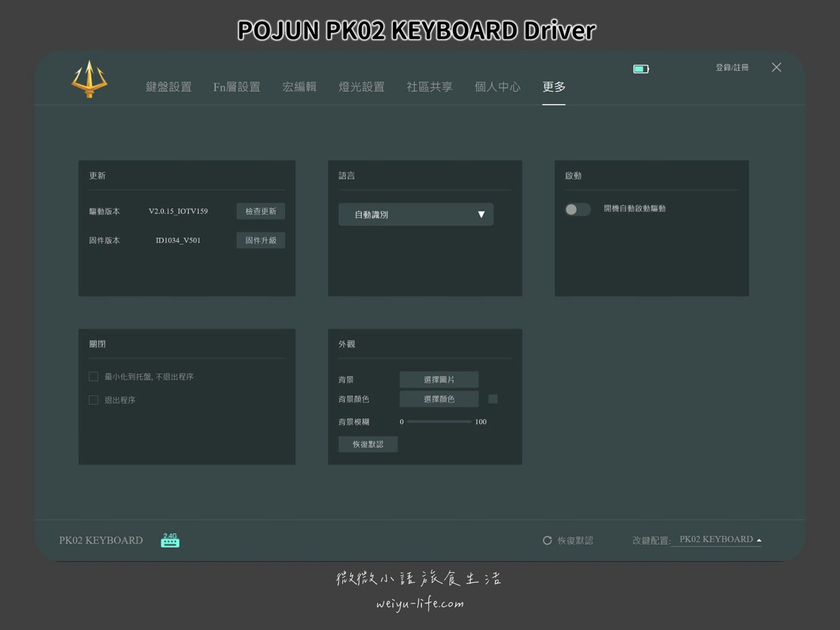Click the 啟動 panel heading
This screenshot has width=840, height=630.
point(573,175)
